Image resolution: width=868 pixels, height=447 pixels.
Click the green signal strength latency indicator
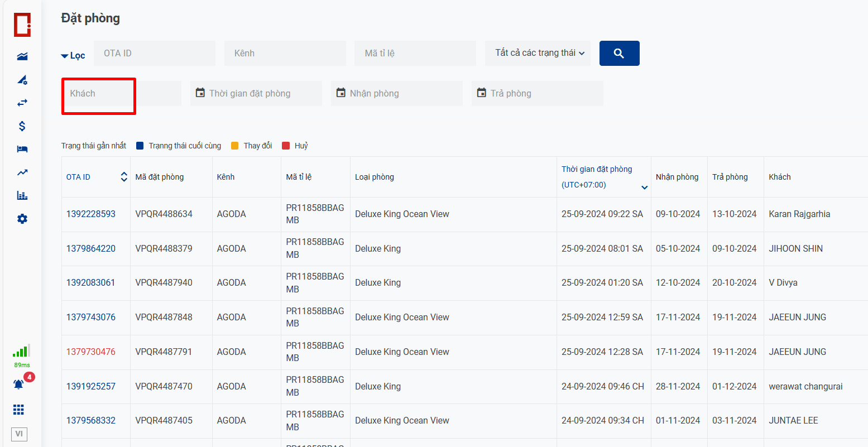coord(21,352)
